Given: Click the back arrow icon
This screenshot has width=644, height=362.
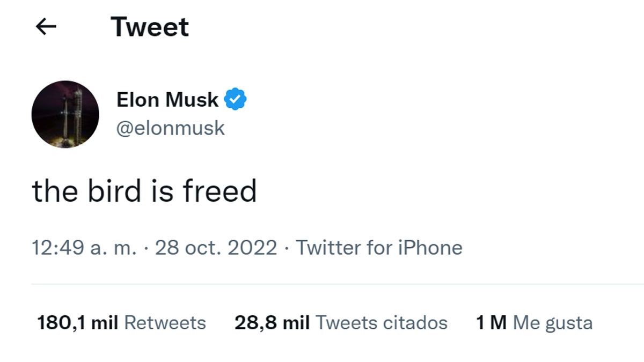Looking at the screenshot, I should (46, 26).
